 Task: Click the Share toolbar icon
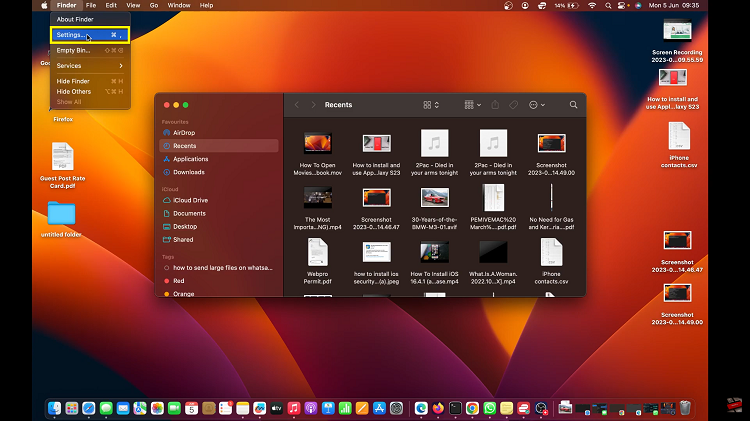(x=495, y=105)
